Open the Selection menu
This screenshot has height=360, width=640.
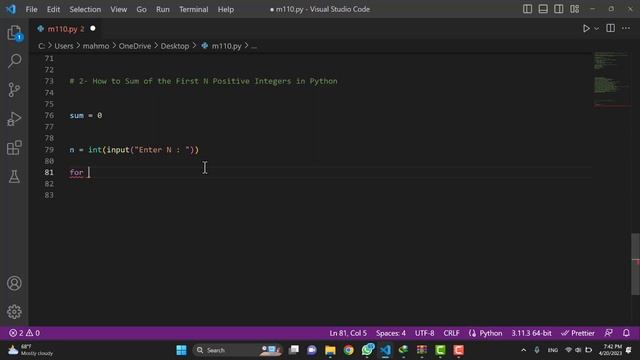click(85, 9)
